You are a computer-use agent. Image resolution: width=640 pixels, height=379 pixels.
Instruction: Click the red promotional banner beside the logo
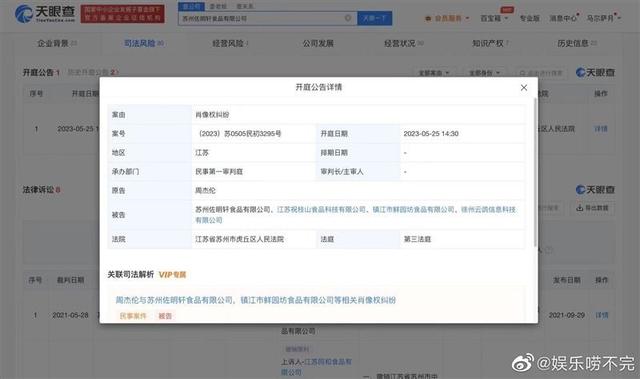pyautogui.click(x=122, y=14)
